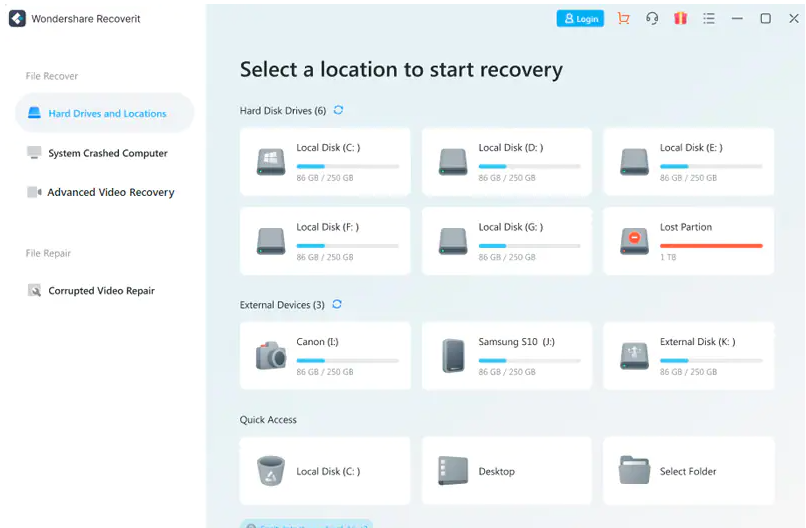Screen dimensions: 806x528
Task: Click the Corrupted Video Repair icon
Action: 34,290
